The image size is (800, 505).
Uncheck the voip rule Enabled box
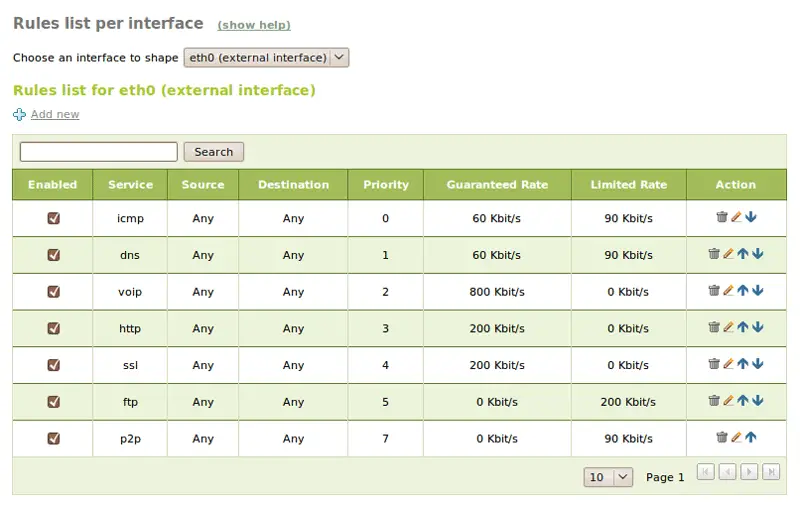54,292
